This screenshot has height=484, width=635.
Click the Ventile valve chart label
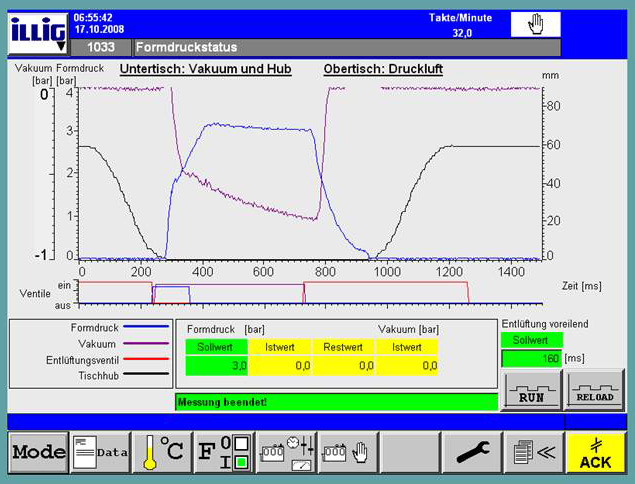click(x=35, y=294)
